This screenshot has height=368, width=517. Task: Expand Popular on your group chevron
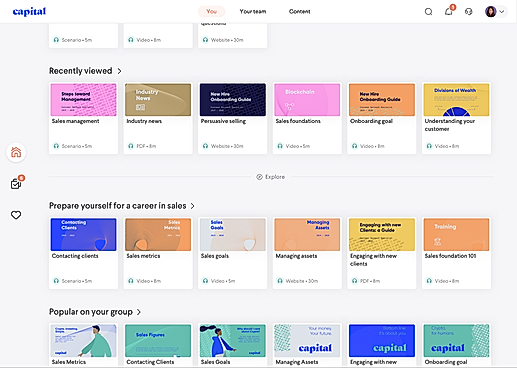point(139,312)
